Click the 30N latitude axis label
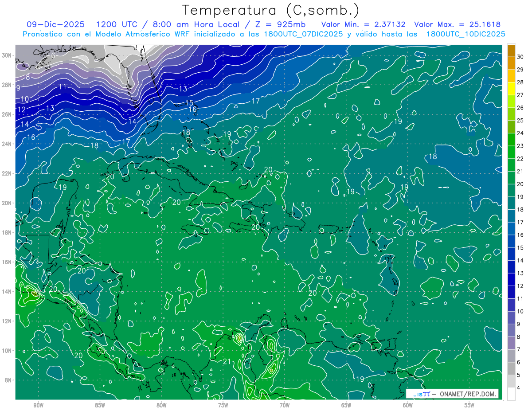Image resolution: width=532 pixels, height=411 pixels. [x=7, y=55]
